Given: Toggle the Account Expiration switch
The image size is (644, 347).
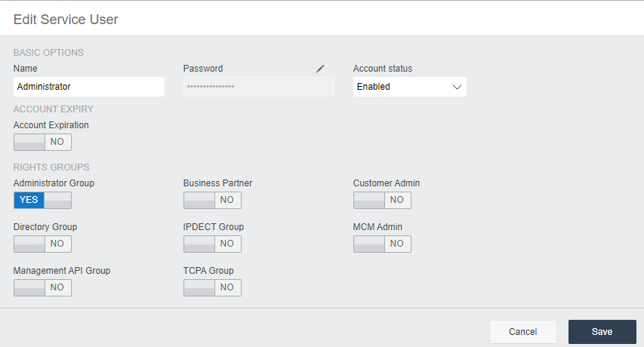Looking at the screenshot, I should pos(43,142).
